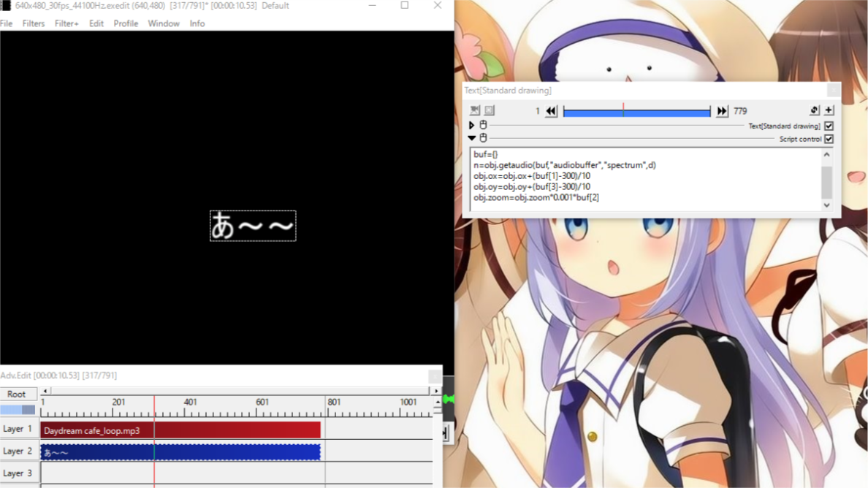The width and height of the screenshot is (868, 488).
Task: Toggle Layer 2 header button
Action: coord(18,451)
